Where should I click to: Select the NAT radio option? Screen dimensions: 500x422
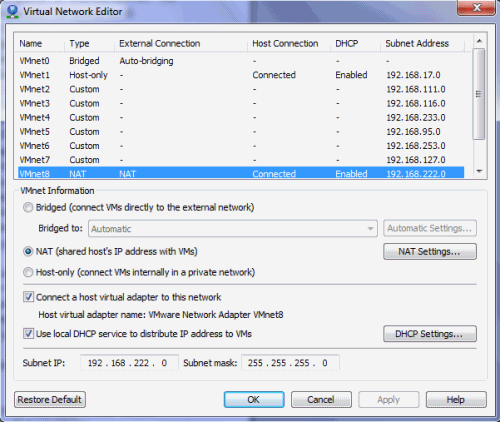pos(28,251)
